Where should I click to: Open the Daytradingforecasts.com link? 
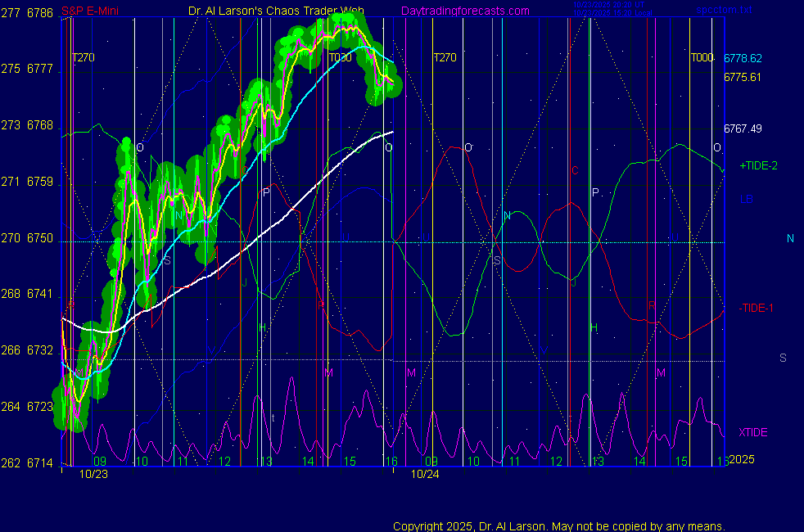pyautogui.click(x=464, y=11)
